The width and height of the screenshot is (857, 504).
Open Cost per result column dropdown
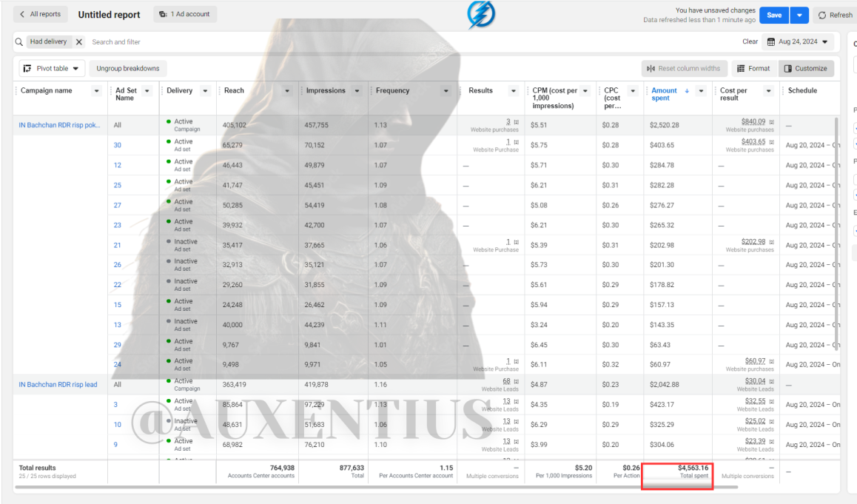click(x=768, y=91)
